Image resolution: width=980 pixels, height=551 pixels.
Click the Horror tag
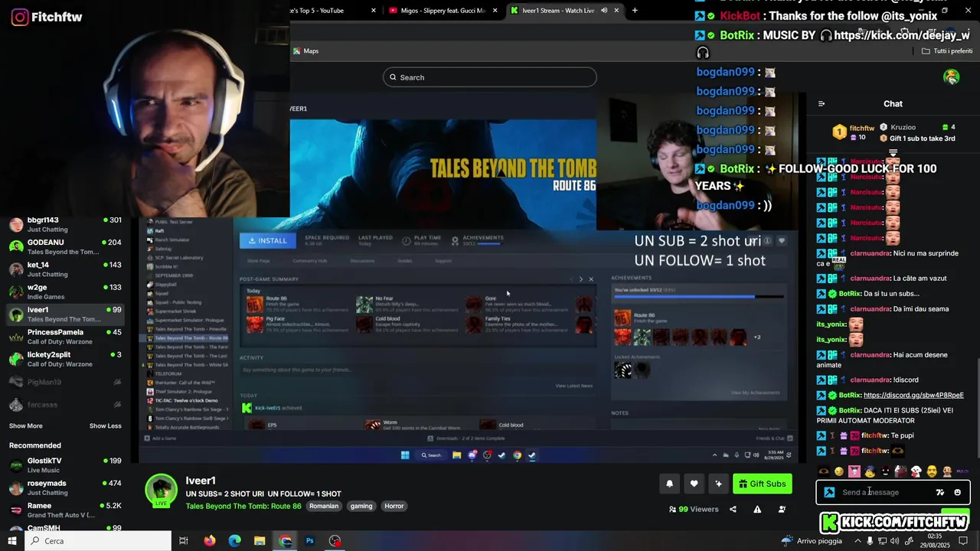(394, 506)
